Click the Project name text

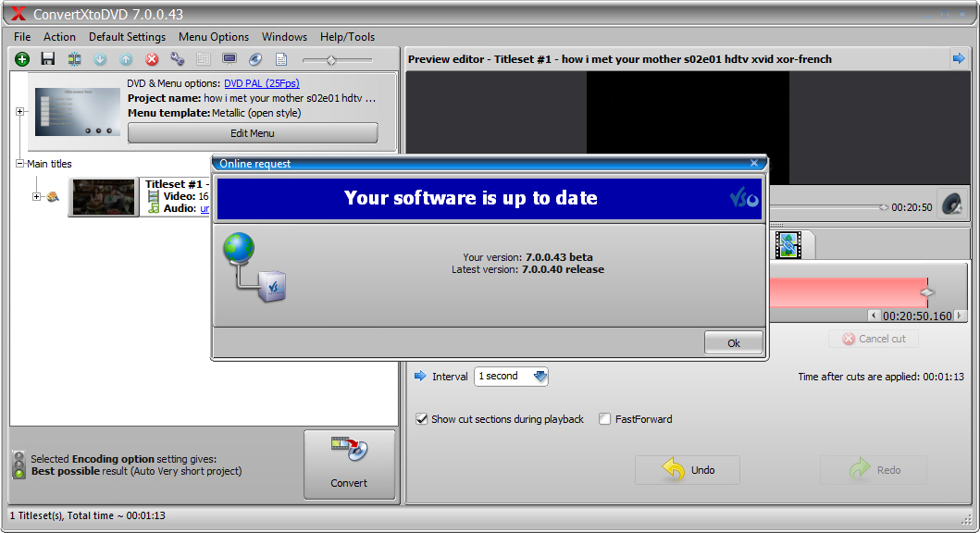pos(252,98)
